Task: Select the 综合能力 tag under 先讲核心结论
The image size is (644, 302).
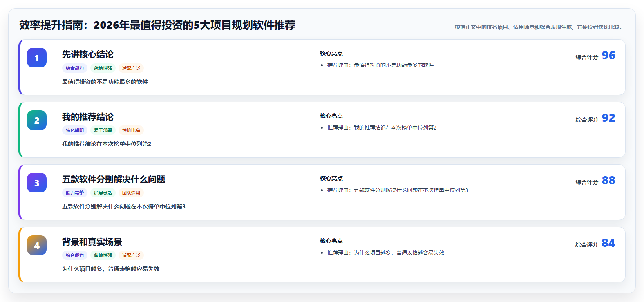Action: click(75, 68)
